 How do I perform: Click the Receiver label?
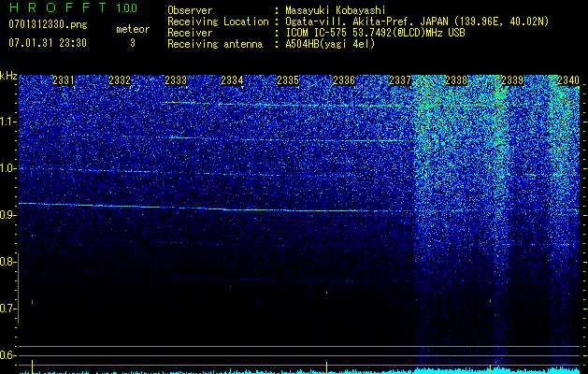[190, 33]
